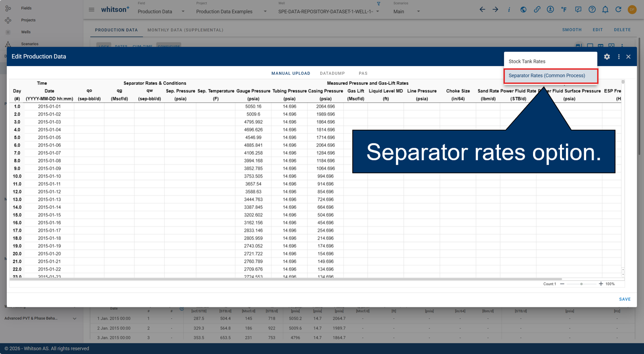Go back using the left arrow icon
Image resolution: width=644 pixels, height=354 pixels.
tap(482, 10)
